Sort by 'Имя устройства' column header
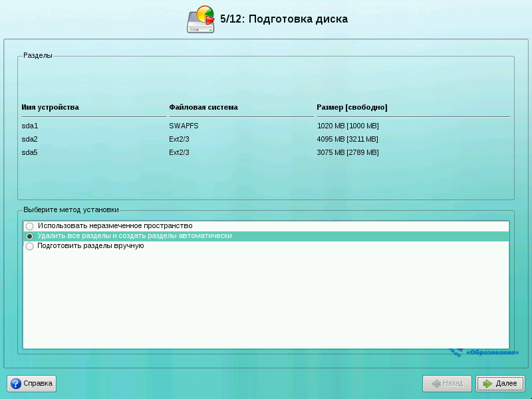 [x=51, y=107]
